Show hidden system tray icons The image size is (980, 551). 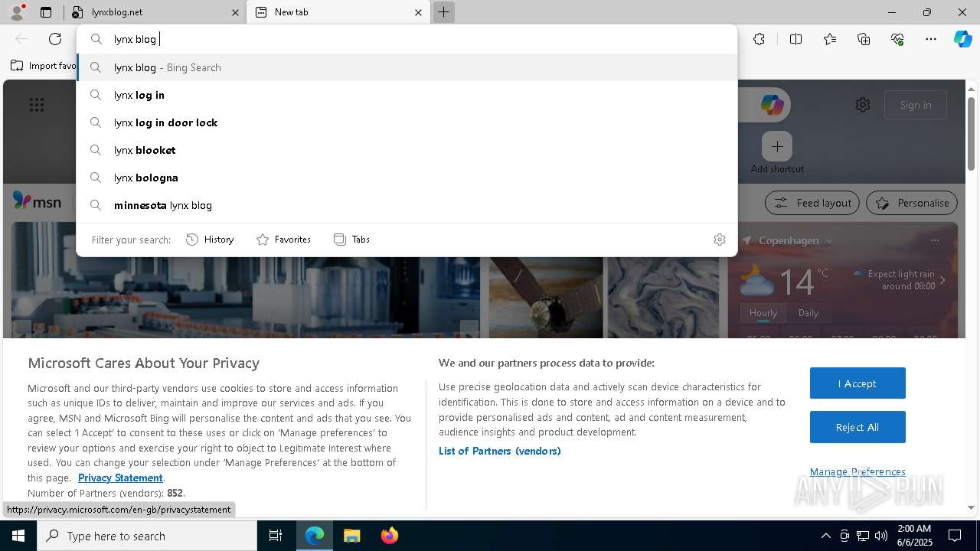coord(825,536)
